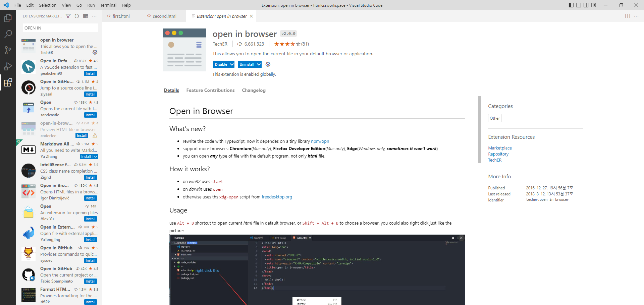Open the Repository resource link

click(x=498, y=154)
